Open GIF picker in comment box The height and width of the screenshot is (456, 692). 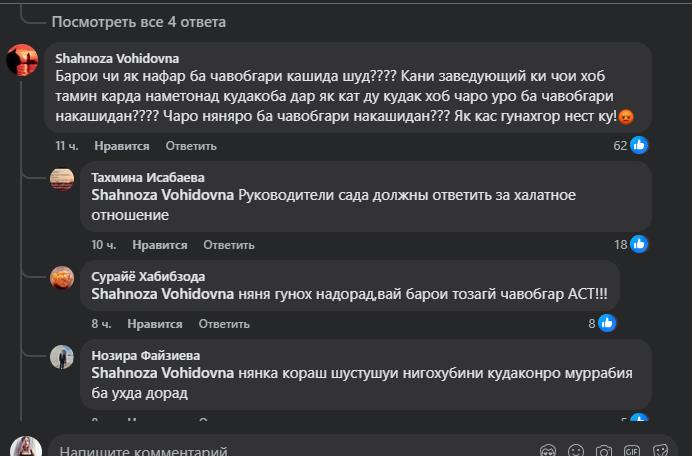pos(632,451)
